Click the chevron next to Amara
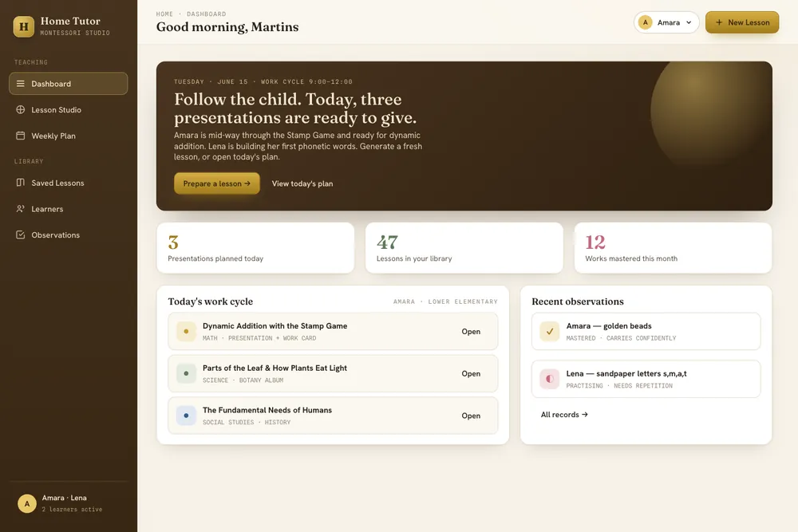798x532 pixels. point(689,22)
